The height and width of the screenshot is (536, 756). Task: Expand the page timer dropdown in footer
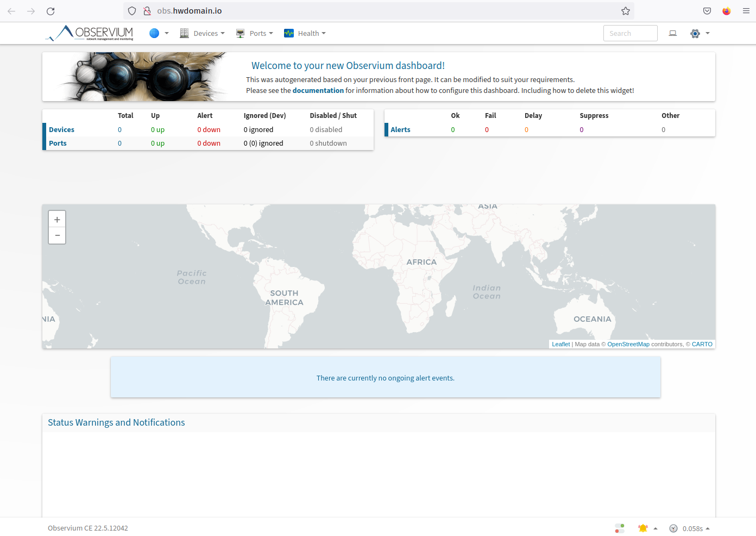point(708,528)
